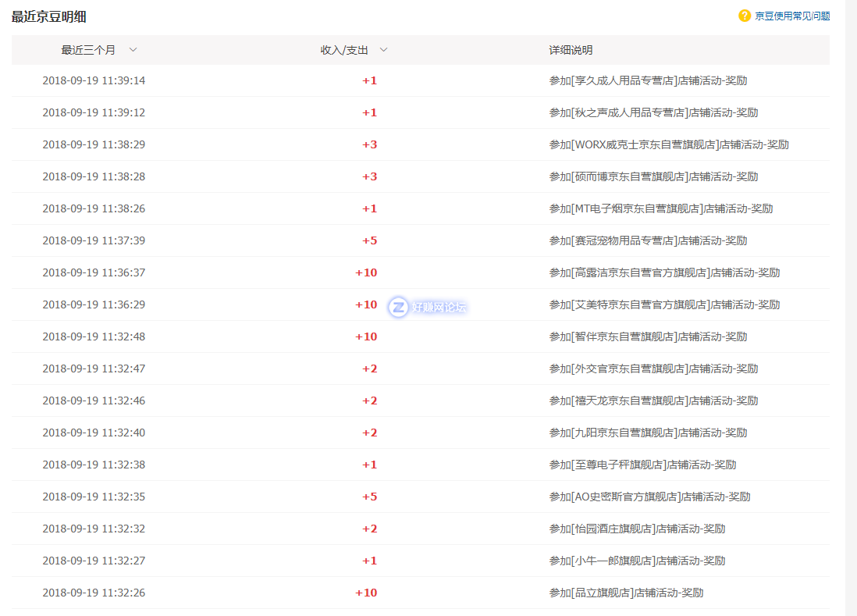The height and width of the screenshot is (616, 857).
Task: Click the 智伴京东自营旗舰店 reward description
Action: [649, 336]
